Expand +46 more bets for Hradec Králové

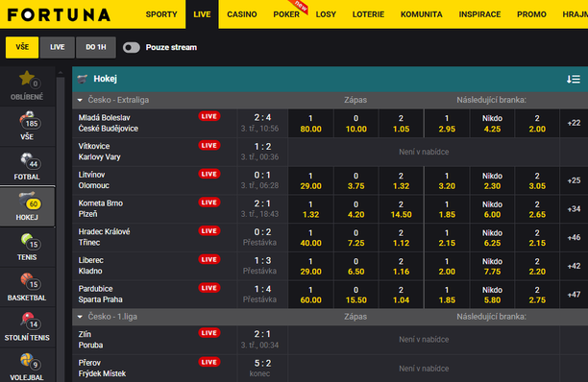(x=574, y=237)
